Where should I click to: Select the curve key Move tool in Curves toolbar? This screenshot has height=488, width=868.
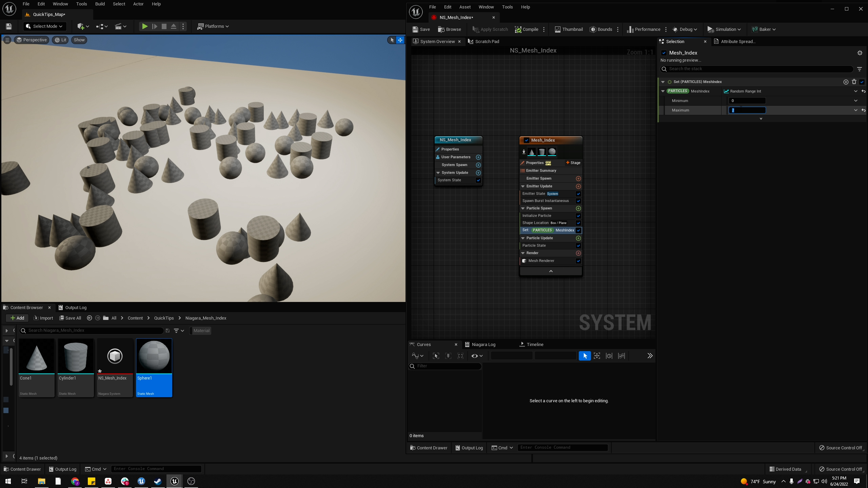tap(597, 356)
